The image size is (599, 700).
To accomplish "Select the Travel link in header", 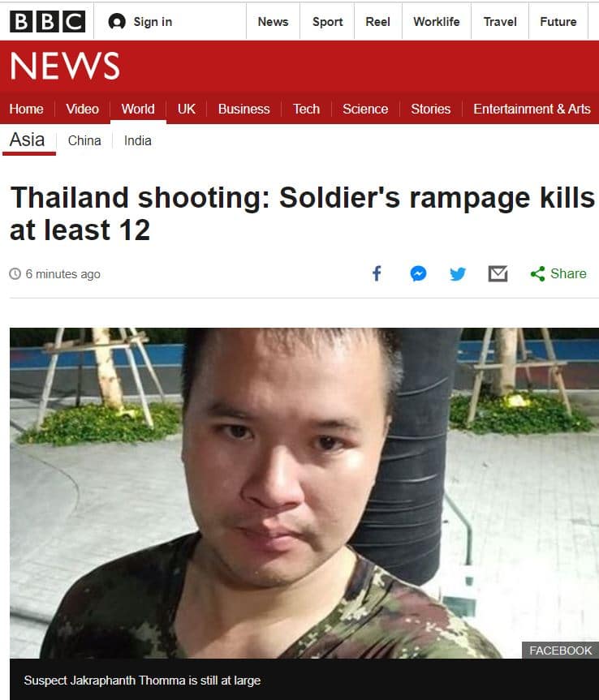I will 500,21.
